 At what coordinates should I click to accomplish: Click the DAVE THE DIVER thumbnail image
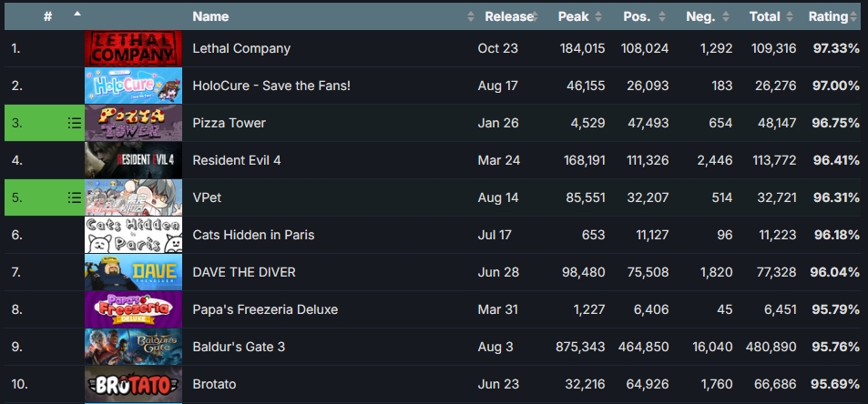coord(133,272)
